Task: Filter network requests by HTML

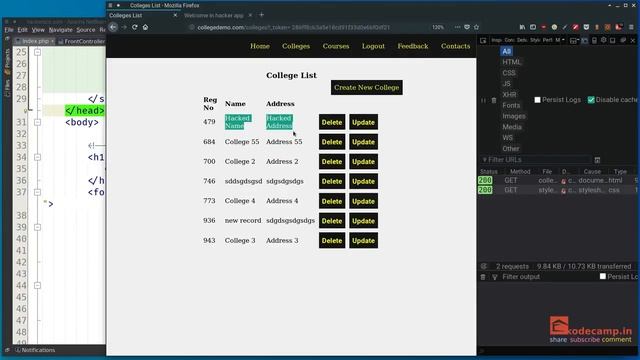Action: point(511,62)
